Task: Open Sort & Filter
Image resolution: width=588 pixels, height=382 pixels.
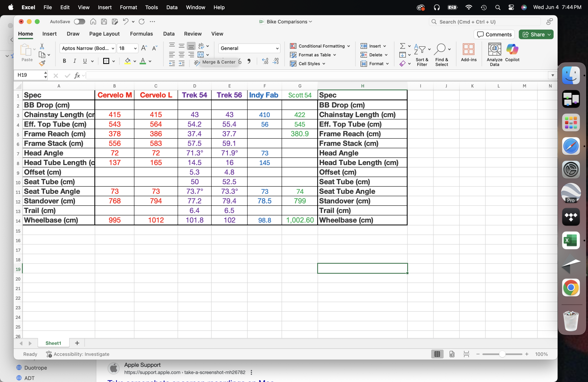Action: pos(422,55)
